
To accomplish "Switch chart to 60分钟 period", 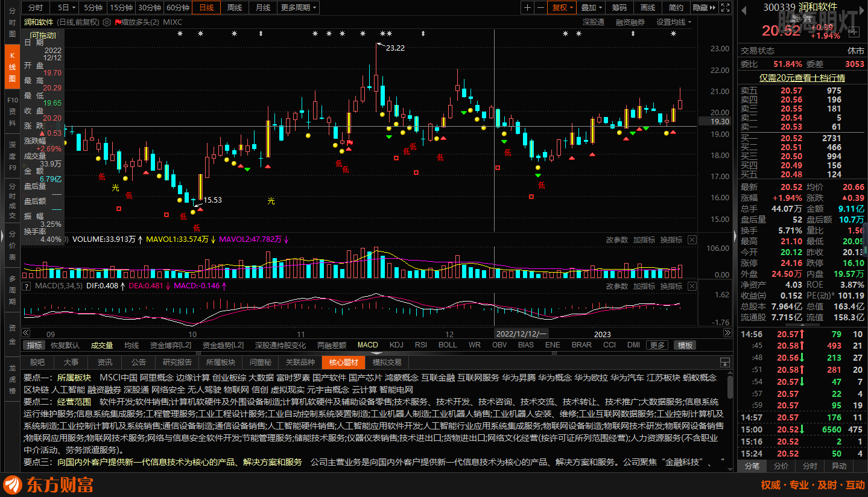I will [x=178, y=8].
